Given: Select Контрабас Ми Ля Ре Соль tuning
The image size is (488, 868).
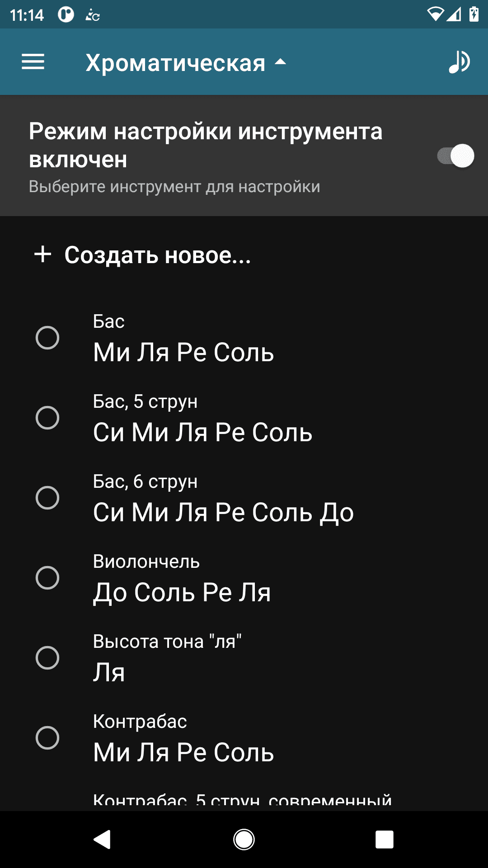Looking at the screenshot, I should pos(183,738).
